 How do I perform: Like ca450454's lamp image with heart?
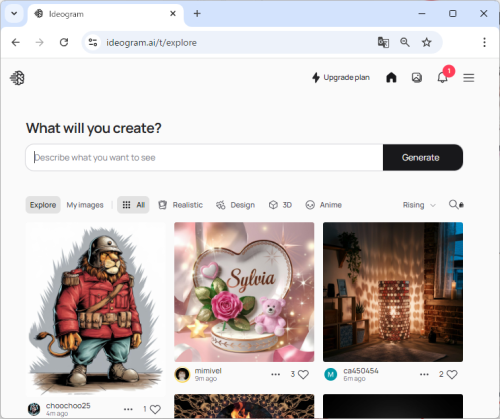[452, 374]
